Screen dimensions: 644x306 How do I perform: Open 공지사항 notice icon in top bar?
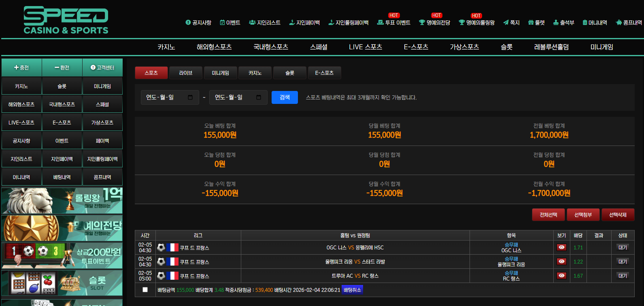[188, 23]
